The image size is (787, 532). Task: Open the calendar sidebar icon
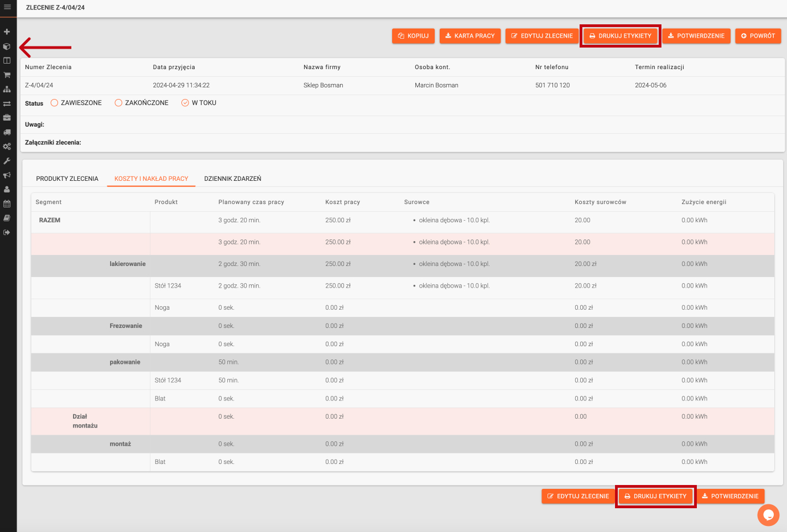7,204
